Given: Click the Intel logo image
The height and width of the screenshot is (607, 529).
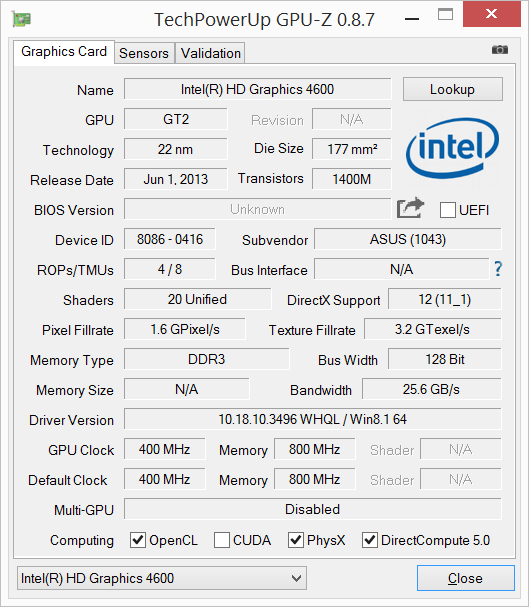Looking at the screenshot, I should [452, 148].
